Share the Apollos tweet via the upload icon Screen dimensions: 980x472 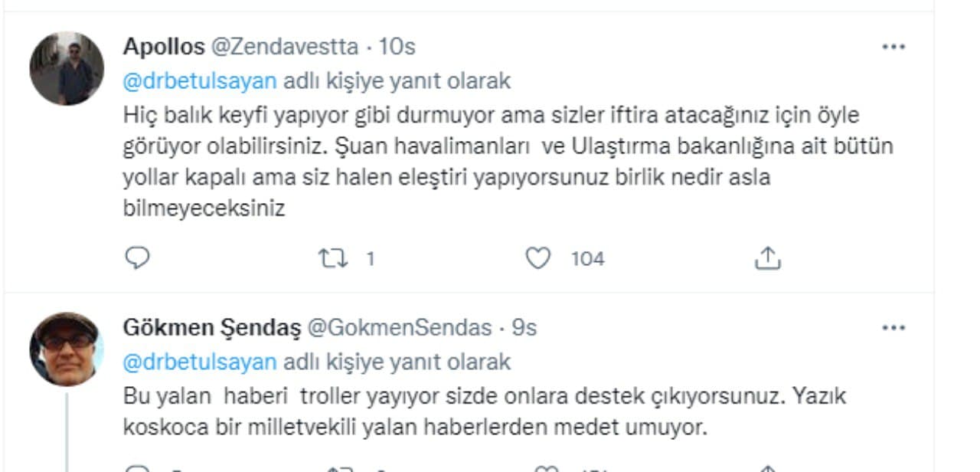pos(767,259)
